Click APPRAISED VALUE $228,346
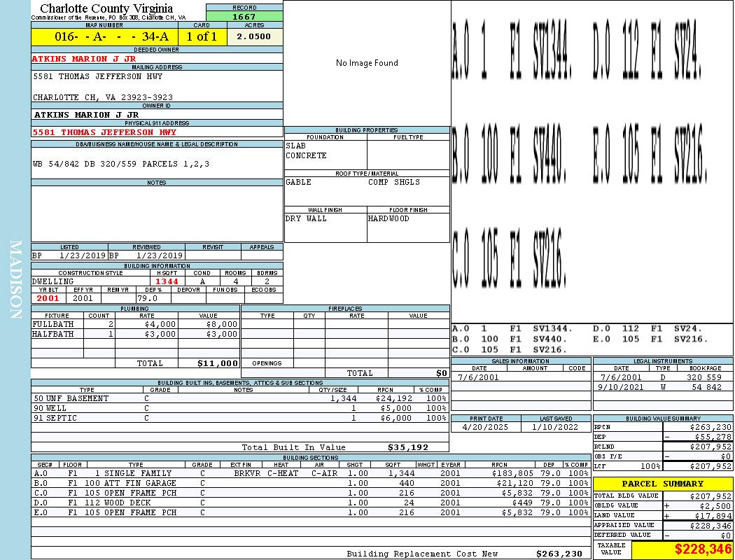This screenshot has height=560, width=735. [710, 526]
